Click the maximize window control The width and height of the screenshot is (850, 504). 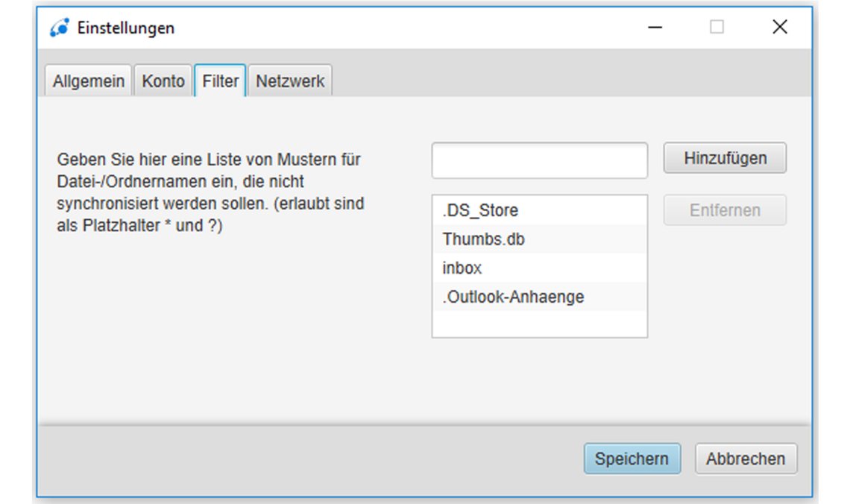click(717, 27)
